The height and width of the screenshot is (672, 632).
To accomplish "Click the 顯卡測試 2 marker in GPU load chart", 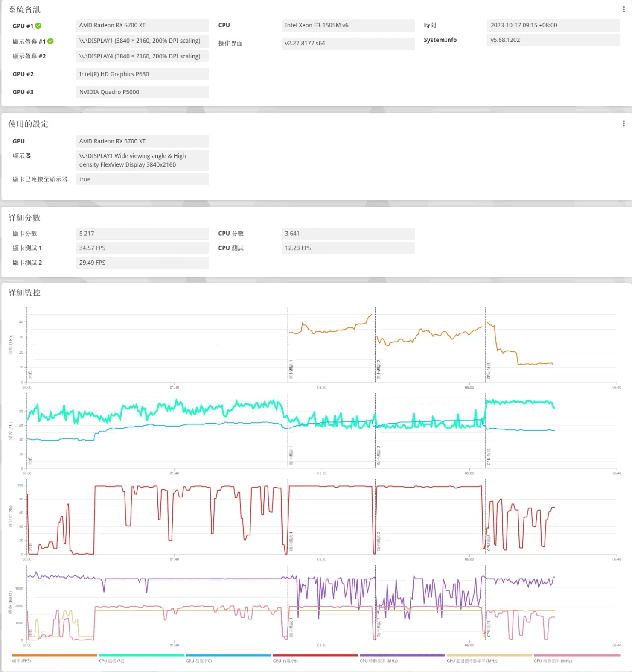I will coord(379,542).
